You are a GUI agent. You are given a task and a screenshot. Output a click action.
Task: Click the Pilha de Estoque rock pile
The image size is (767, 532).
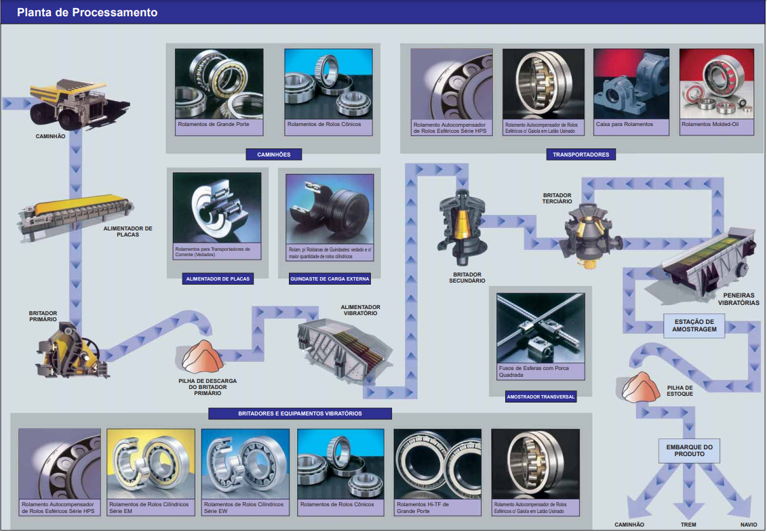pyautogui.click(x=641, y=387)
